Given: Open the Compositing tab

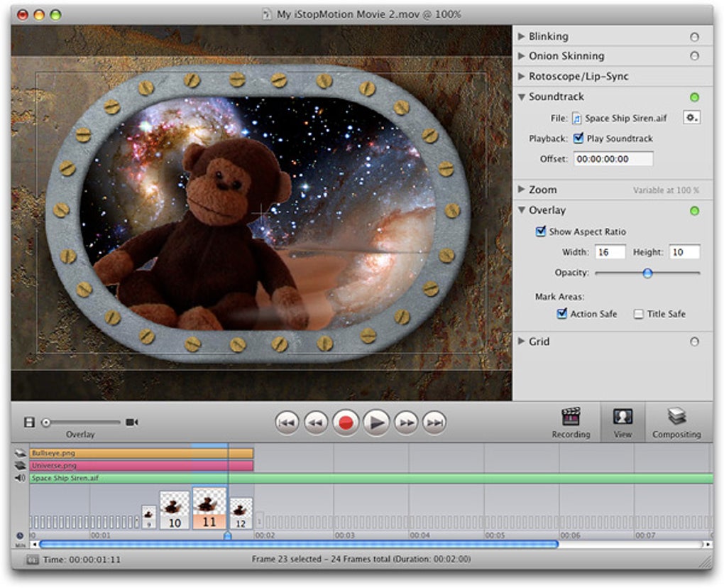Looking at the screenshot, I should click(676, 423).
